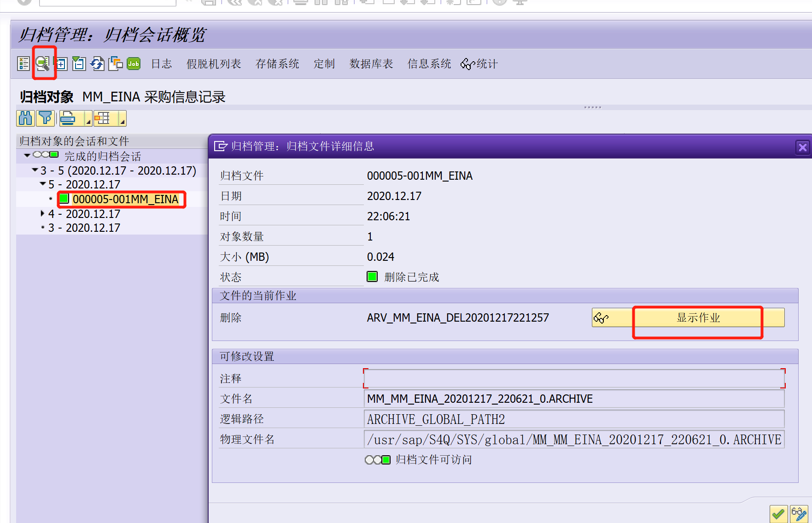Collapse the 3 - 5 (2020.12.17 - 2020.12.17) node
The image size is (812, 523).
(x=35, y=170)
